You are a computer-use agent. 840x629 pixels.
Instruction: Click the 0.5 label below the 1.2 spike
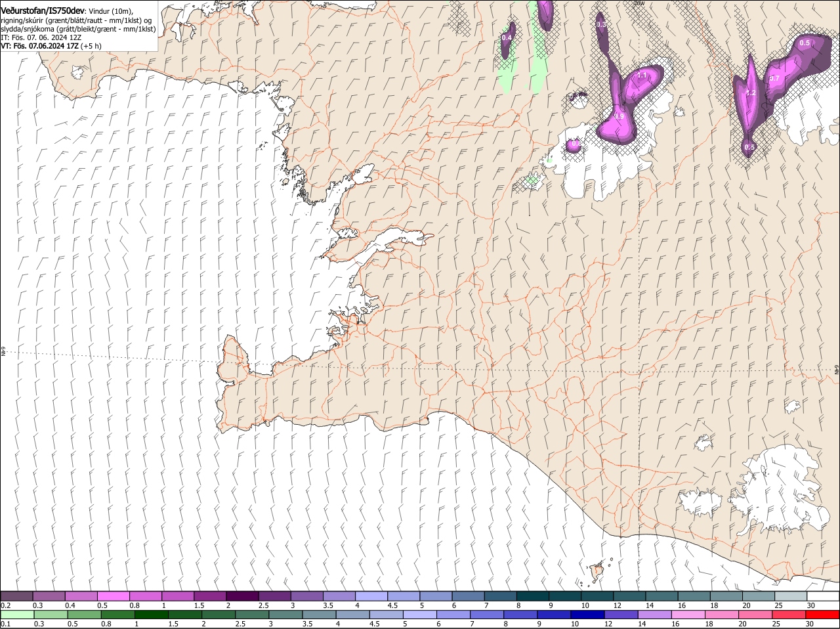(749, 147)
